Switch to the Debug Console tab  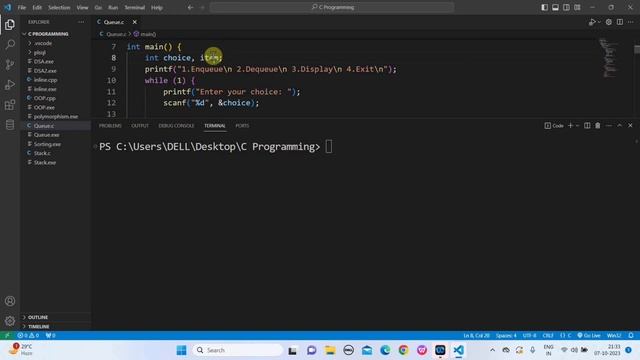[176, 126]
